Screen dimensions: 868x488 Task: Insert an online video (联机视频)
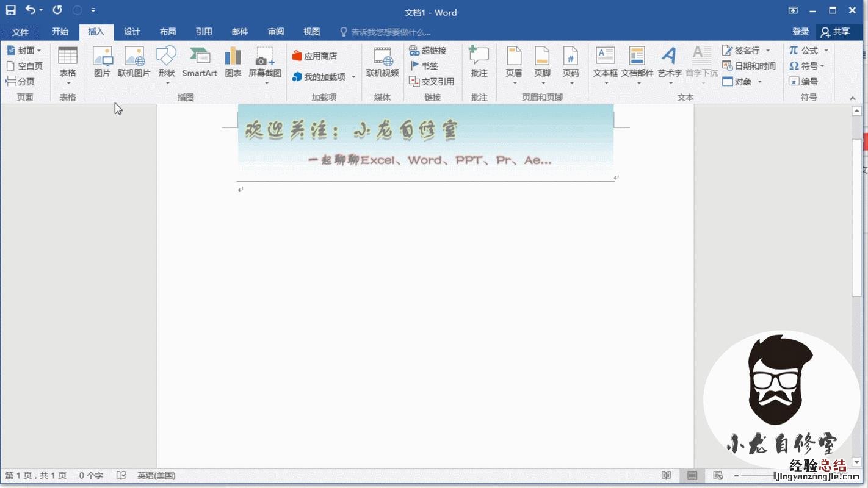[383, 63]
